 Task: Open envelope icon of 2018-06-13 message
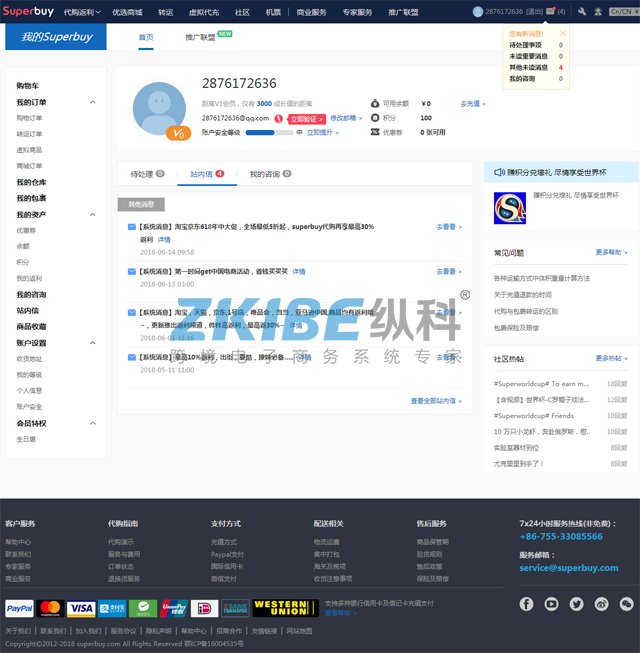(x=132, y=272)
